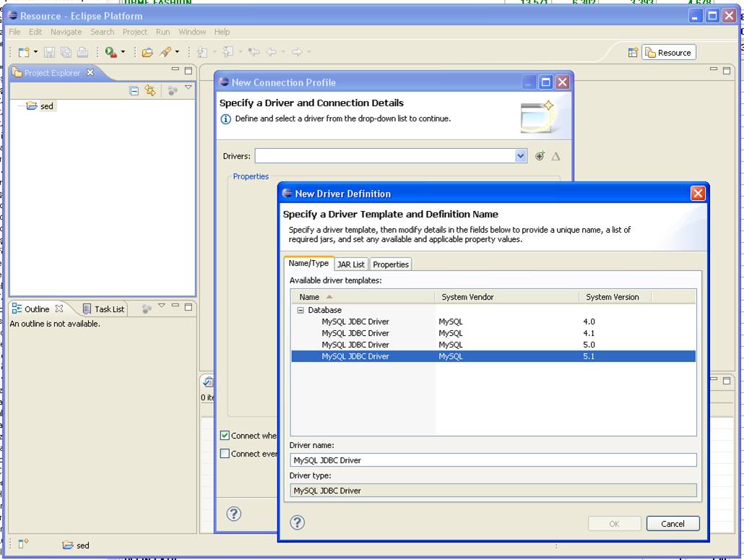Click the Next Annotation toolbar icon

click(x=202, y=52)
